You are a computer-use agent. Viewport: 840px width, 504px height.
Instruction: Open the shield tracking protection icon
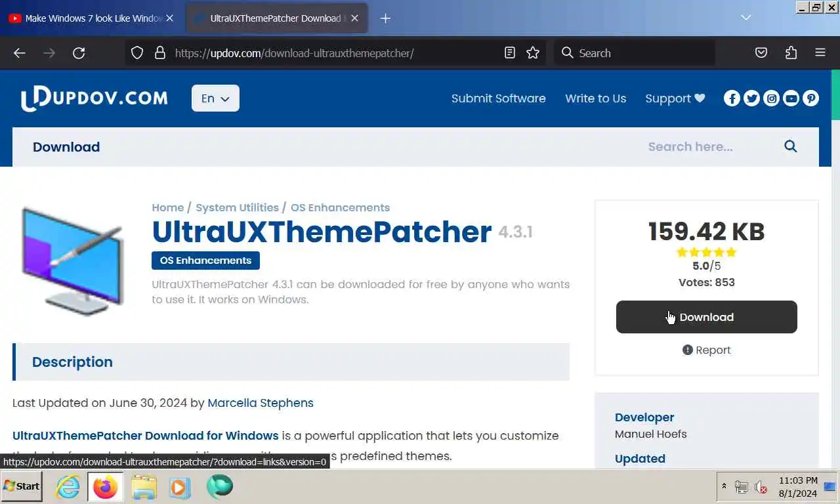click(137, 53)
